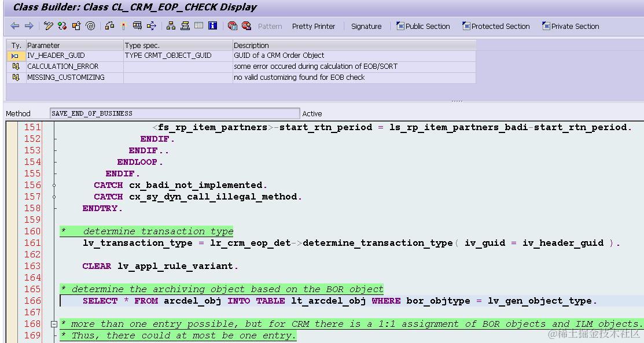Open Other Object icon
Screen dimensions: 644x343
[76, 26]
